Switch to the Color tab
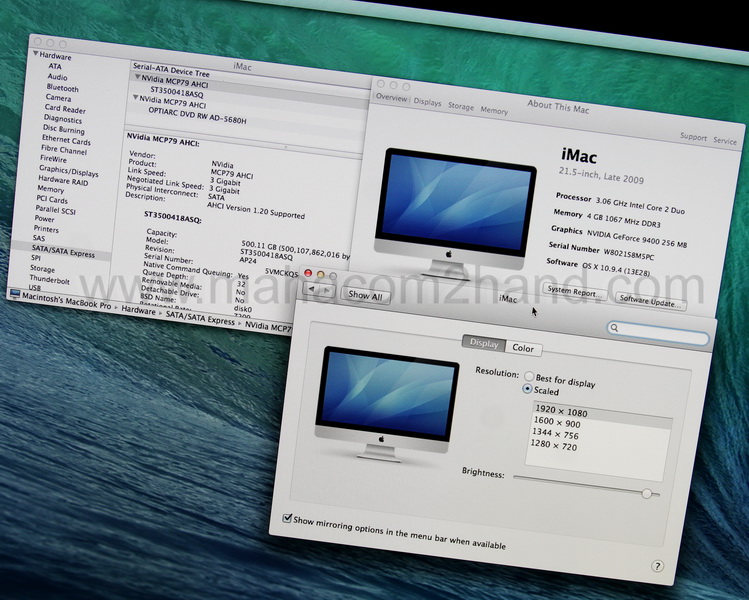This screenshot has height=600, width=749. (x=523, y=348)
